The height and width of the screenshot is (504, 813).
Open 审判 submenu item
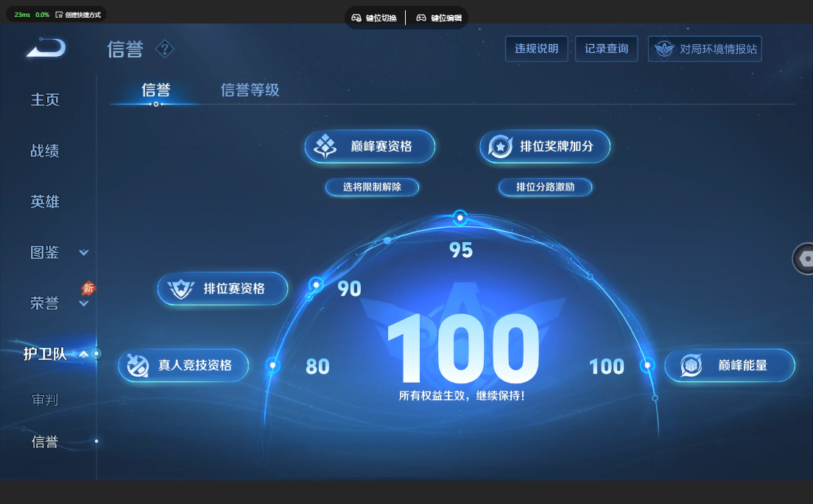(45, 400)
